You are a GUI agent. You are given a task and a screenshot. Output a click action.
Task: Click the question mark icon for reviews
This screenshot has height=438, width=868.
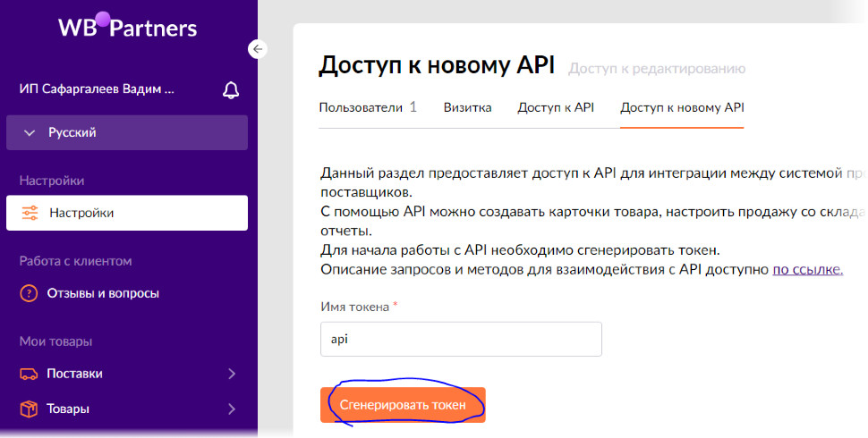click(30, 293)
